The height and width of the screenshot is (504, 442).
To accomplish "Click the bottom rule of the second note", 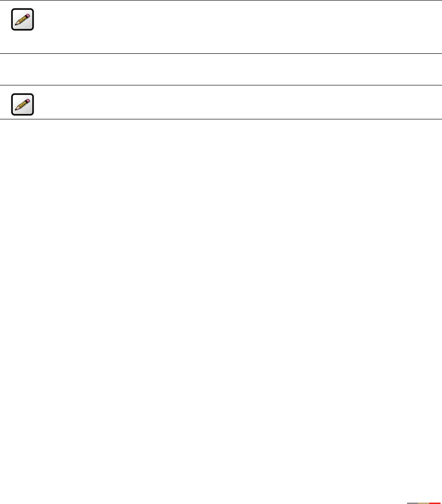I will [x=221, y=119].
